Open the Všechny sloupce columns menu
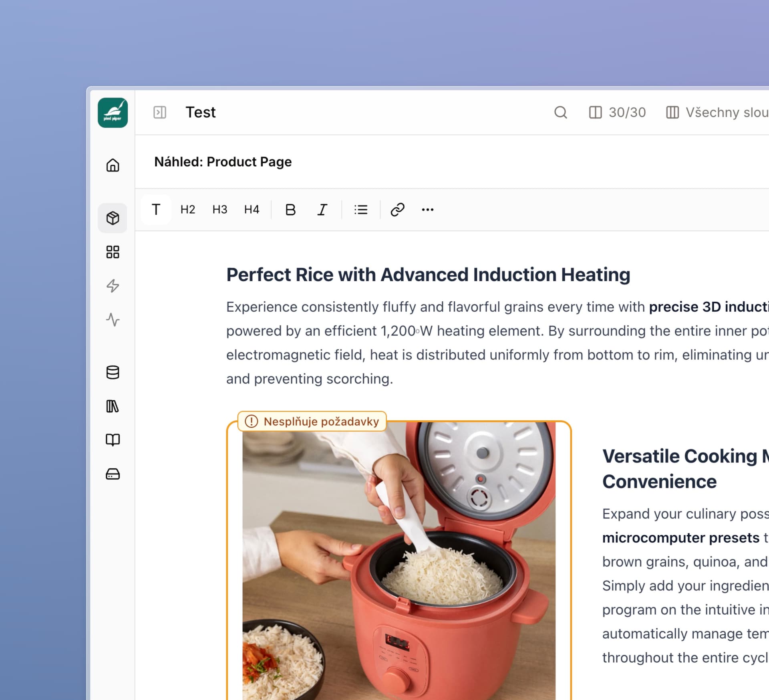Screen dimensions: 769x700 pyautogui.click(x=717, y=113)
